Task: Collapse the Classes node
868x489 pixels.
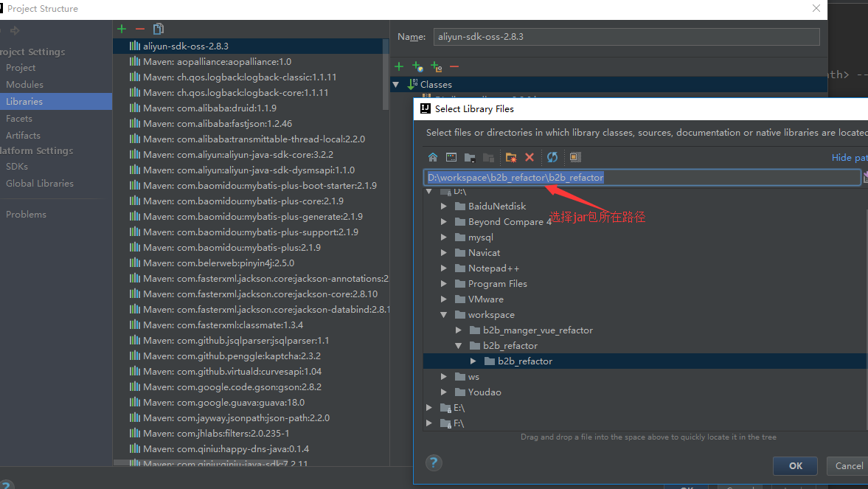Action: point(396,85)
